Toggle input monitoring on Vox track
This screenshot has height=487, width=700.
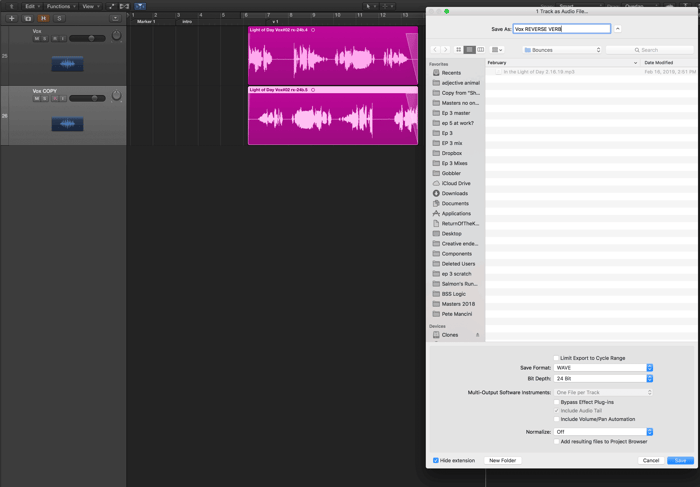pos(63,39)
